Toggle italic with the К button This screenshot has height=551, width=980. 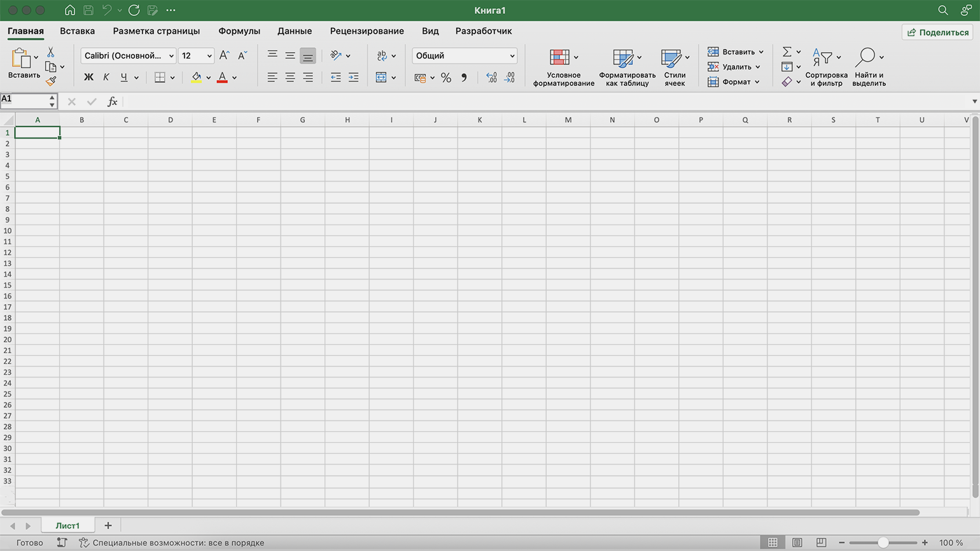(106, 78)
